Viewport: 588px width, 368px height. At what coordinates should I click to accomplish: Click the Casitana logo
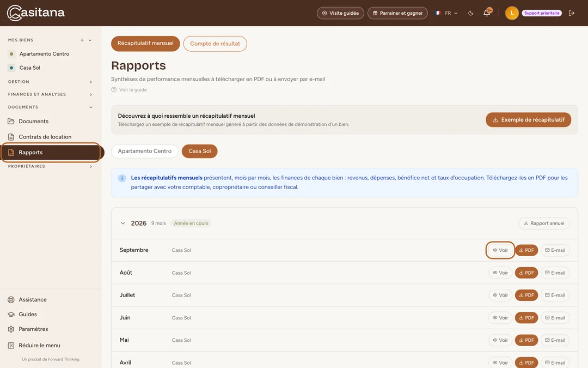pos(36,13)
